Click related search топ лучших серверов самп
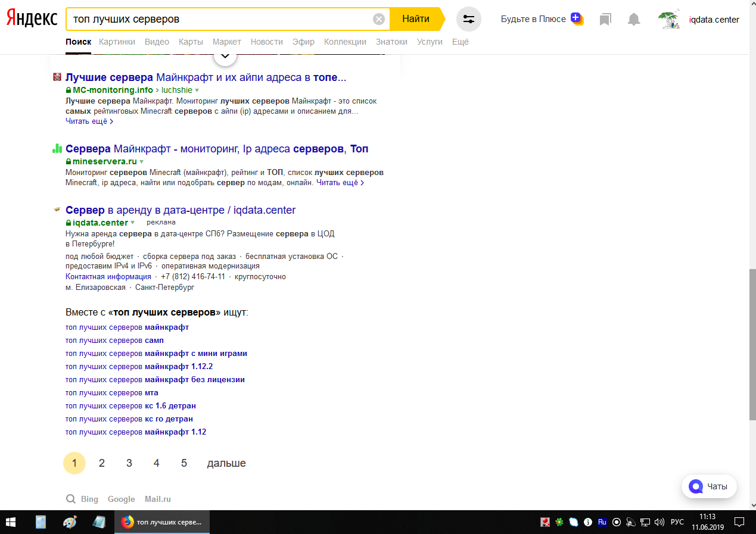 click(x=114, y=341)
